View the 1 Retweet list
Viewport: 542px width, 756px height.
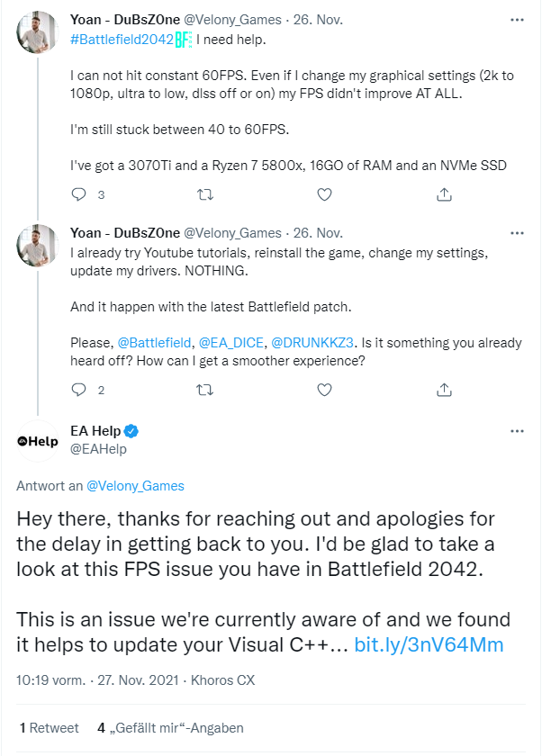tap(50, 727)
